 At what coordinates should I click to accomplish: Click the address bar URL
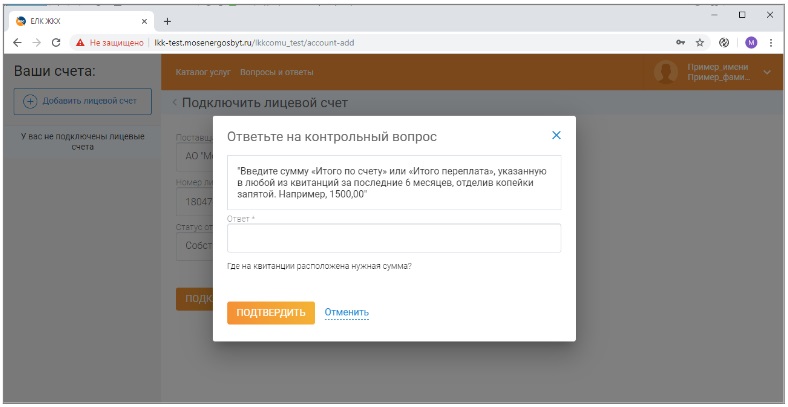254,43
